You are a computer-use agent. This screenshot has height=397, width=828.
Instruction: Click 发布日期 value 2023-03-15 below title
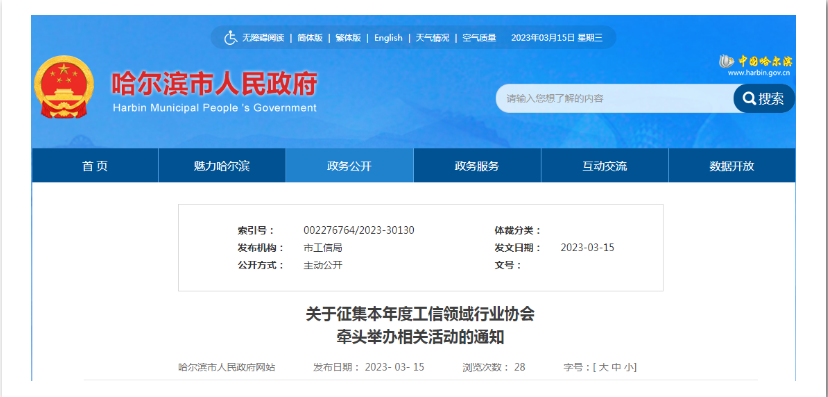[x=394, y=367]
